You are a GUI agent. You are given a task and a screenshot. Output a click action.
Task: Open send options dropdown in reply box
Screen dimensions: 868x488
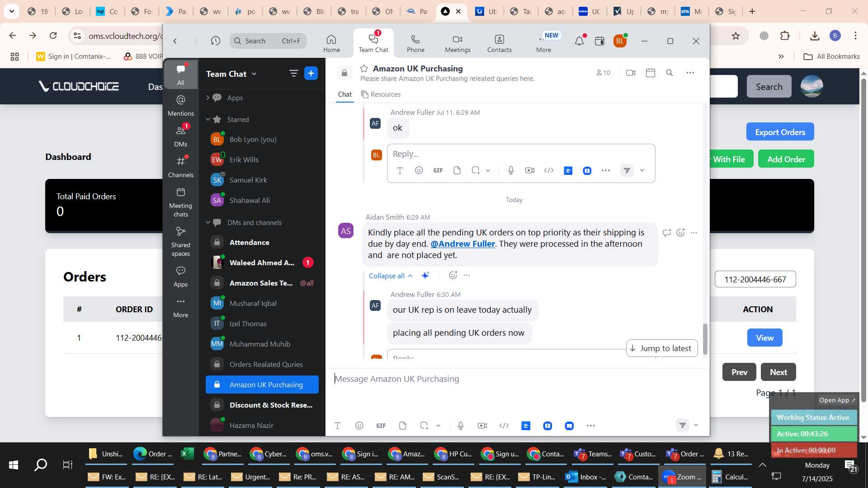pos(642,170)
